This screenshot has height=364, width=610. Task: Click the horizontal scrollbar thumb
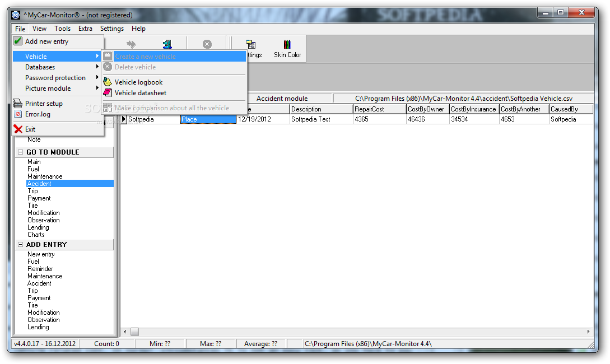tap(134, 332)
